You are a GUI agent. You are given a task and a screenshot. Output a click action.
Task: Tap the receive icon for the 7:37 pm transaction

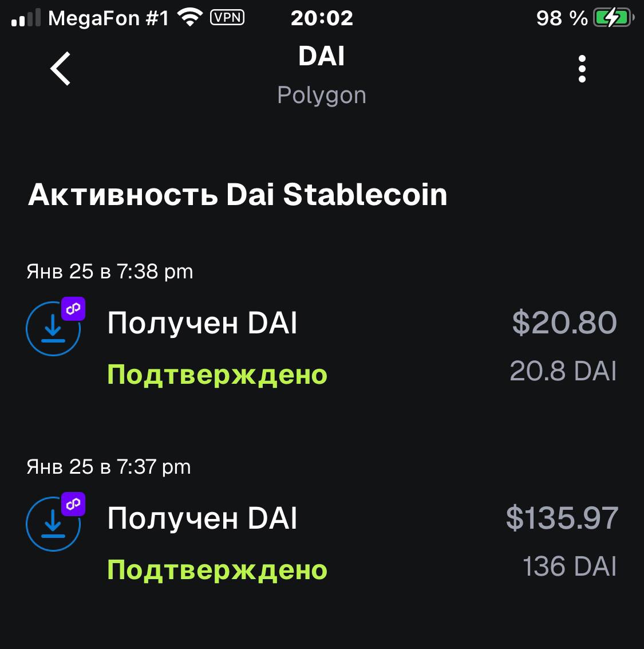[x=53, y=524]
